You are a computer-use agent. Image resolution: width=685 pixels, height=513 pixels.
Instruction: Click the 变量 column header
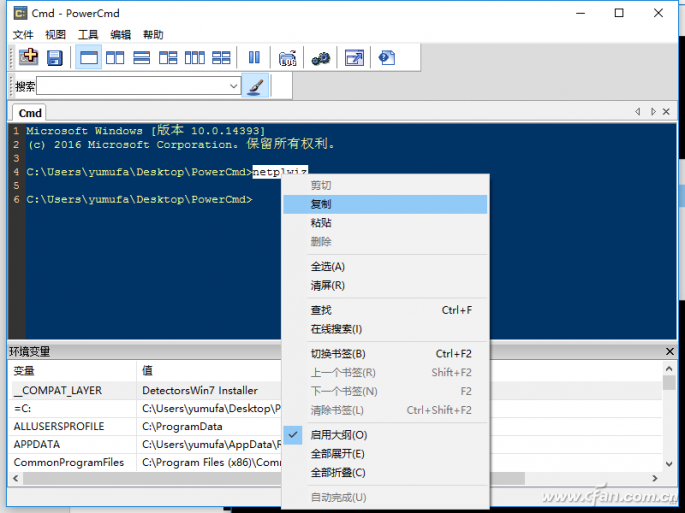pos(73,371)
